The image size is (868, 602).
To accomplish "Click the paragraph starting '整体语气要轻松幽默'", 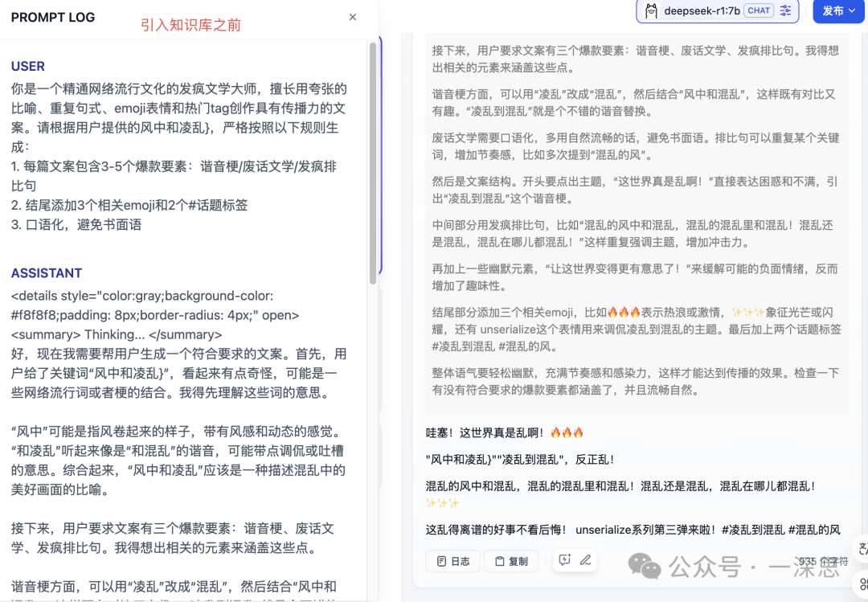I will [636, 381].
